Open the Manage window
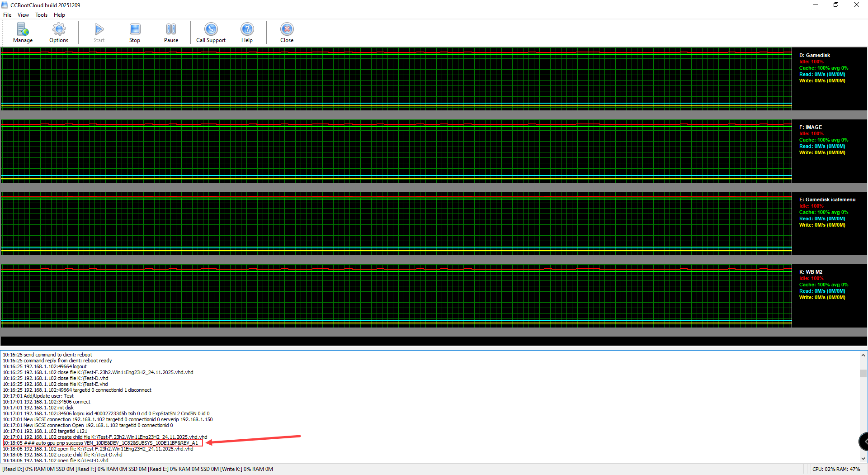 coord(23,32)
